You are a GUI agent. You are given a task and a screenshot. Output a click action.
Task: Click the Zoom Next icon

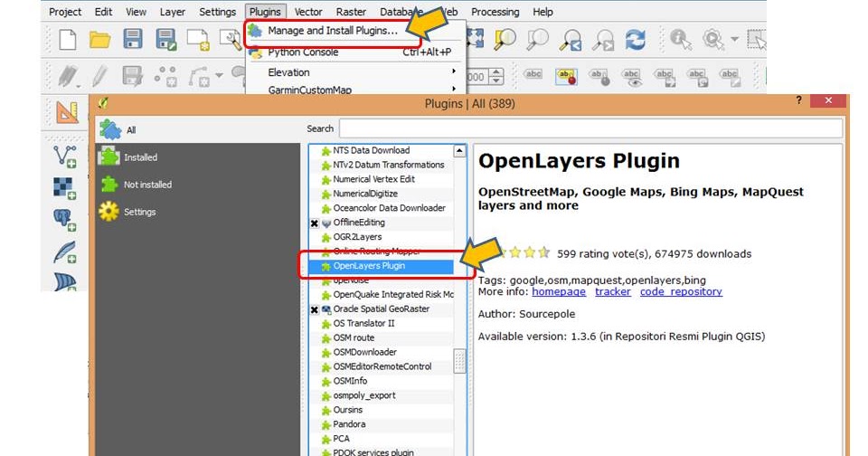click(603, 40)
